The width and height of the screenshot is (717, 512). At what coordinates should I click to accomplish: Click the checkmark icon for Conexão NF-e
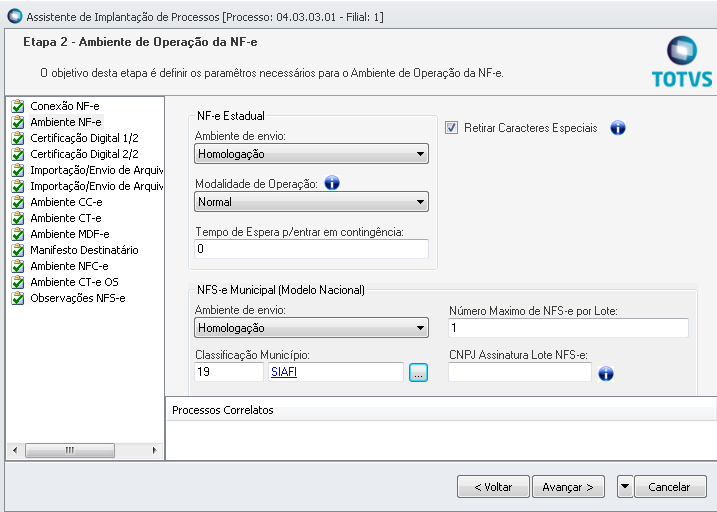click(18, 106)
